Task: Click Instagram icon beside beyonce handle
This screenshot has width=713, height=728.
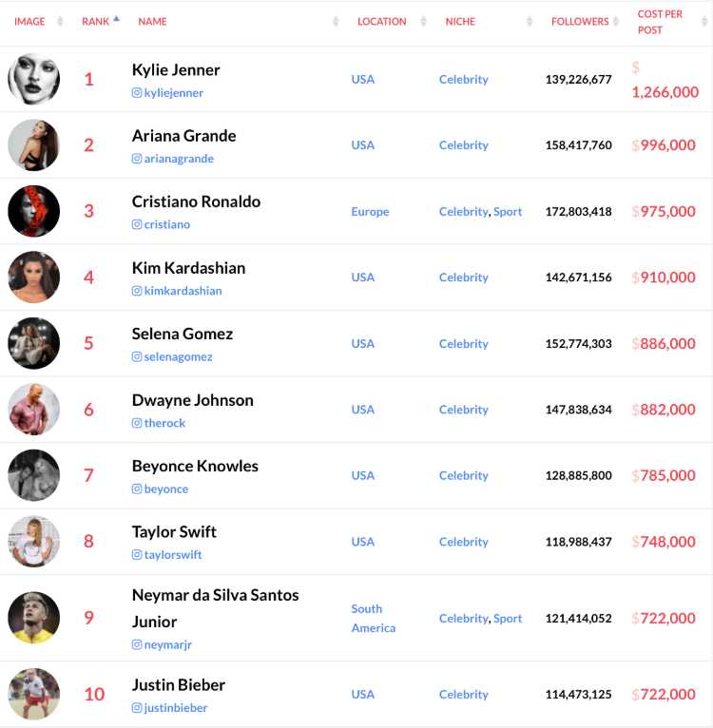Action: pos(137,489)
